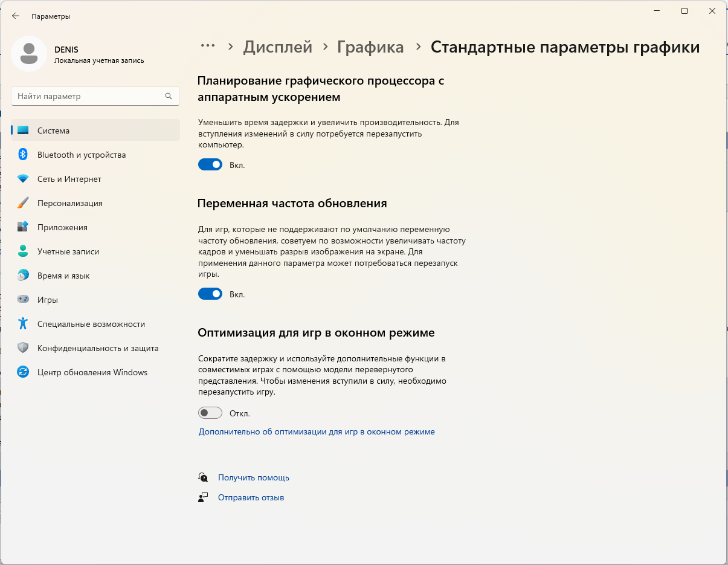The height and width of the screenshot is (565, 728).
Task: Click the Accessibility figure icon
Action: click(23, 324)
